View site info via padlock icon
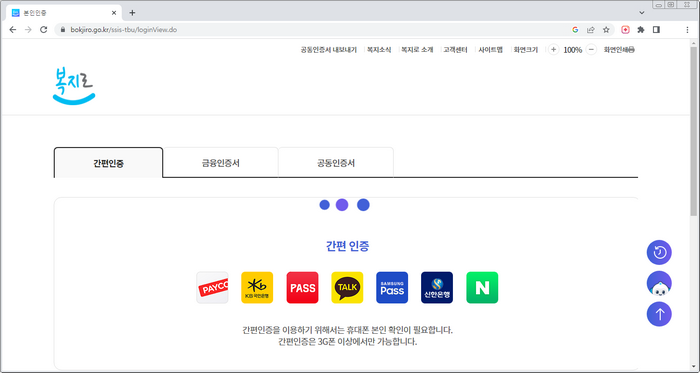700x373 pixels. 62,30
